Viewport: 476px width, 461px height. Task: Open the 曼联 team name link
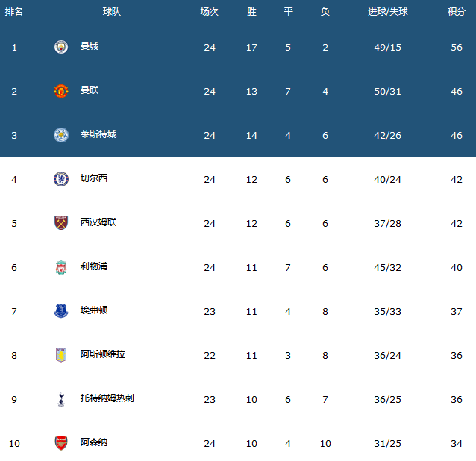tap(90, 90)
